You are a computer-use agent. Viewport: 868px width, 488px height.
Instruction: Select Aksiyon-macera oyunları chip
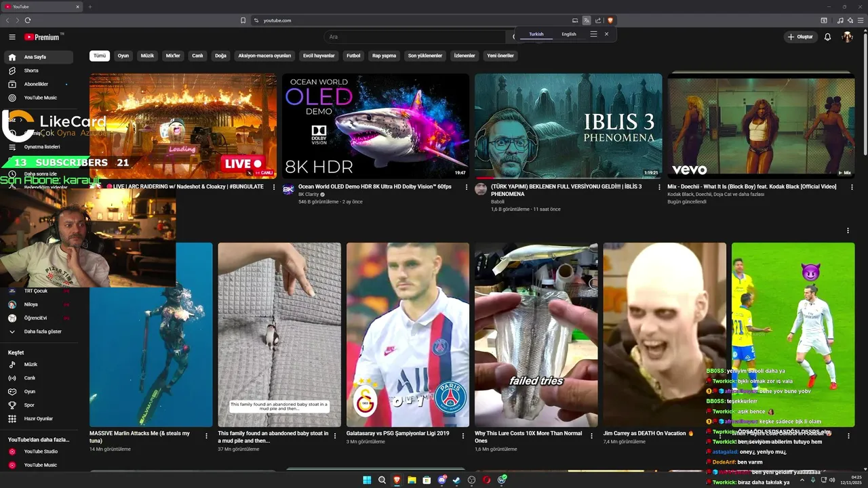tap(264, 56)
